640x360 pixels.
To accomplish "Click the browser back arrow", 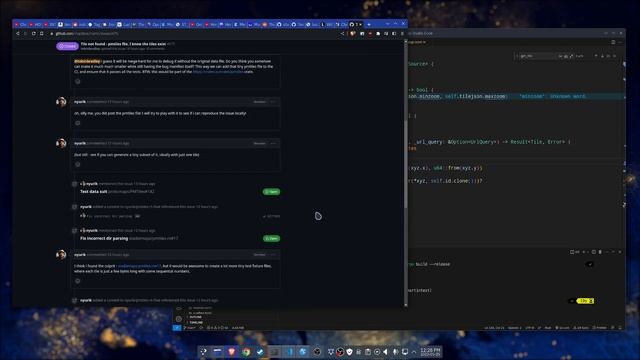I will (x=18, y=33).
